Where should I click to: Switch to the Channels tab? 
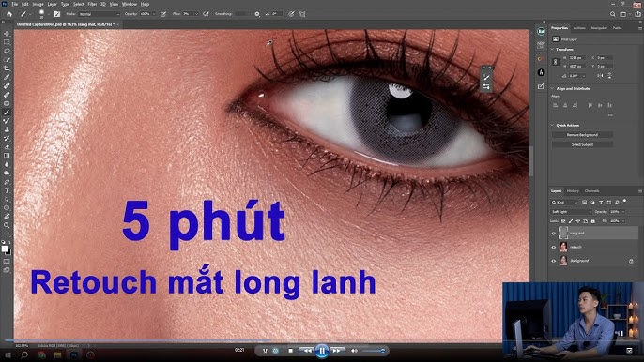(591, 191)
